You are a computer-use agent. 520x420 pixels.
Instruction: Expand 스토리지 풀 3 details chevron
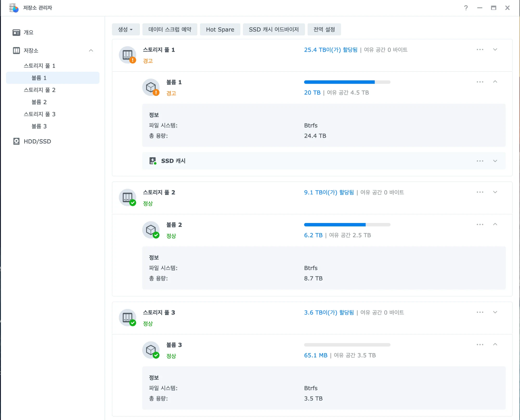pos(495,312)
